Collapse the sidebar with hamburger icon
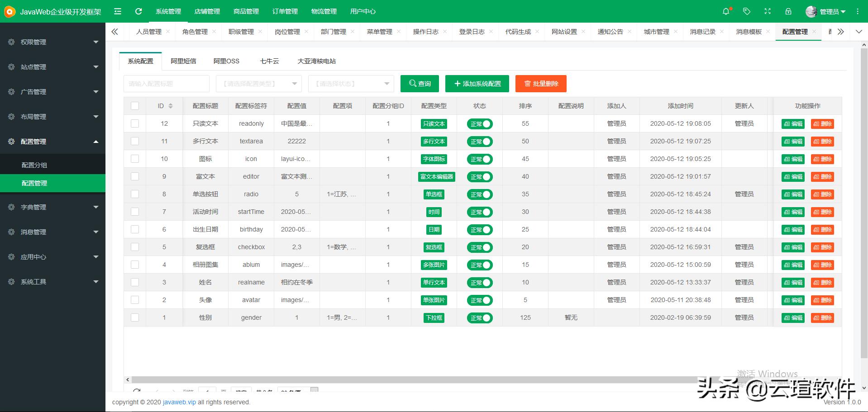This screenshot has height=412, width=868. (x=117, y=11)
